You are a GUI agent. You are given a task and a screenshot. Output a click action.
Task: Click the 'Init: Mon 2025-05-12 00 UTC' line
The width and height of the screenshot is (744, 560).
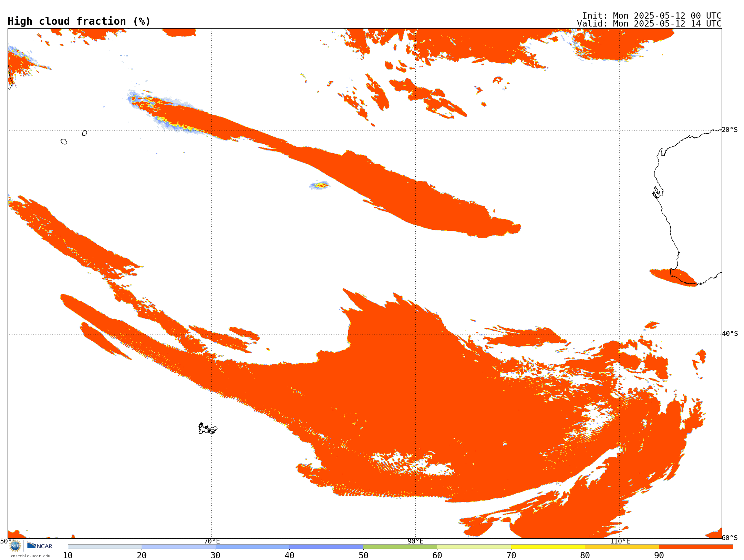click(652, 16)
